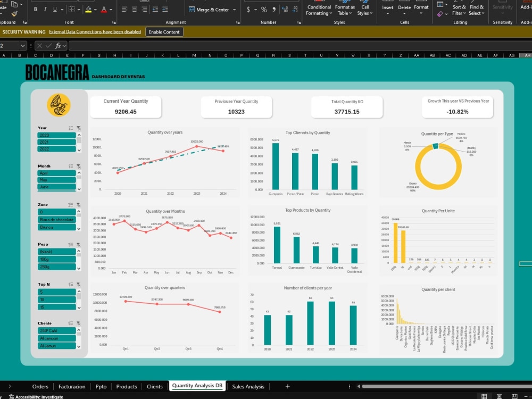Apply the Fill Color bucket
Viewport: 532px width, 399px height.
click(x=88, y=10)
